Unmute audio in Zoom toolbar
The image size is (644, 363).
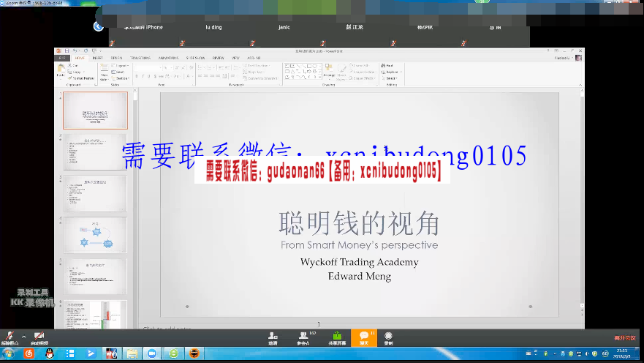tap(10, 338)
